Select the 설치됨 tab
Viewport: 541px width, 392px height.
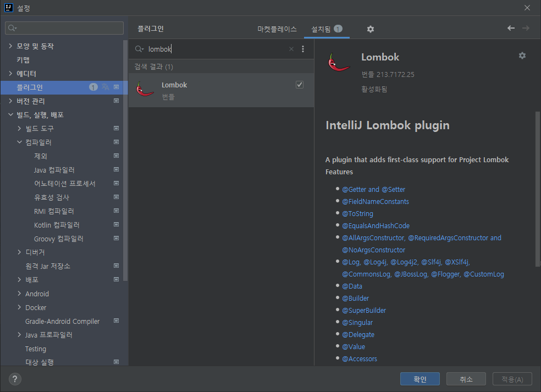tap(327, 29)
